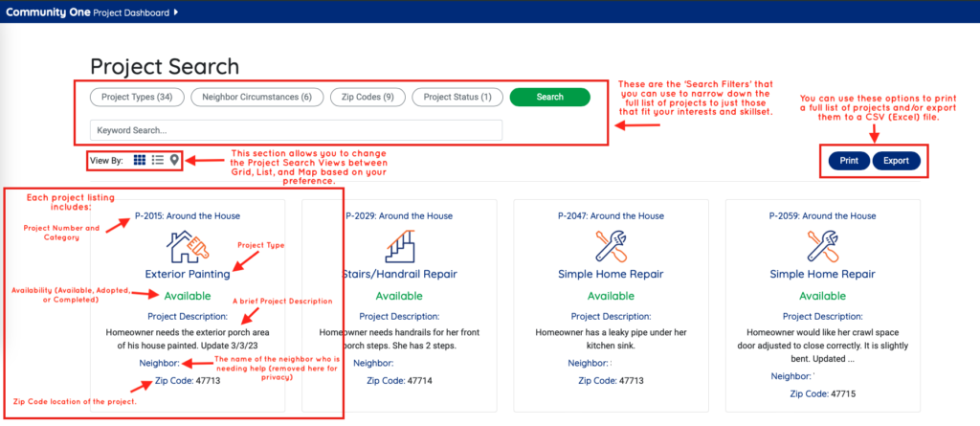The width and height of the screenshot is (980, 426).
Task: Click the Exterior Painting house icon
Action: pyautogui.click(x=187, y=246)
